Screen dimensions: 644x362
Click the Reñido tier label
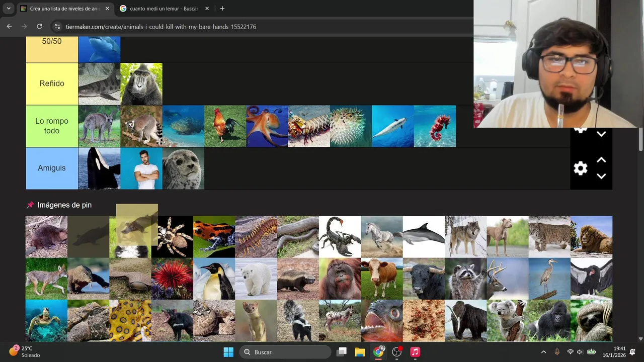tap(52, 83)
